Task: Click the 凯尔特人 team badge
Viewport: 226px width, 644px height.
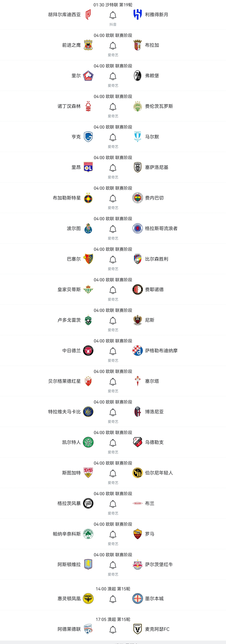Action: 88,442
